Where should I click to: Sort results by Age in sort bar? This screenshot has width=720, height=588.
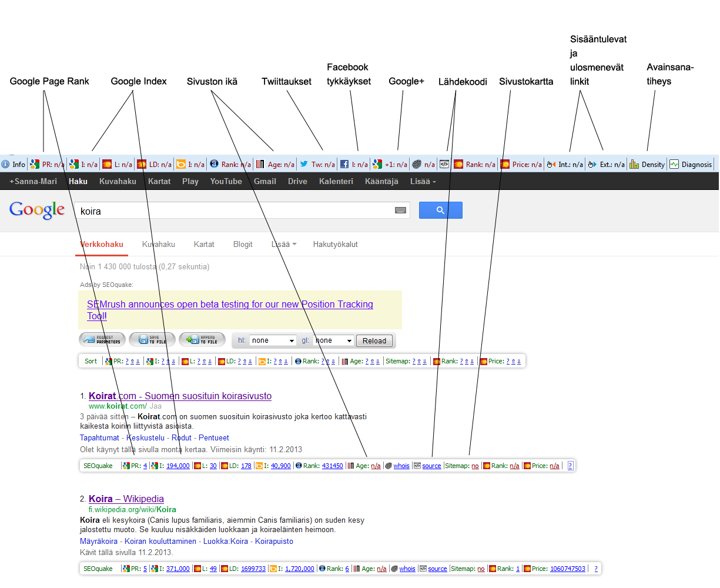click(361, 361)
